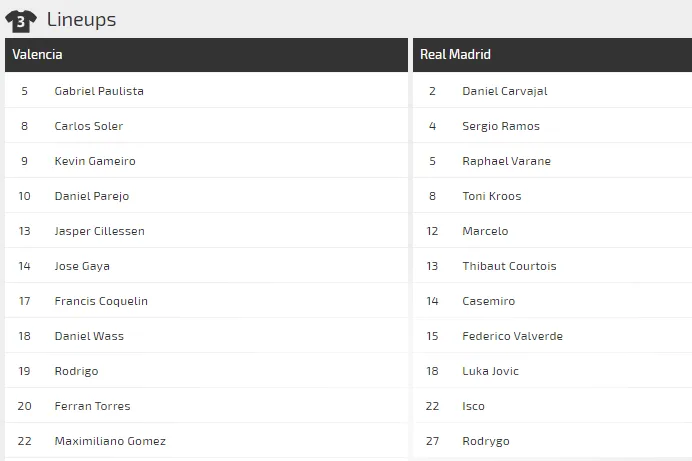Screen dimensions: 692x461
Task: Click Thibaut Courtois's name
Action: pos(509,266)
